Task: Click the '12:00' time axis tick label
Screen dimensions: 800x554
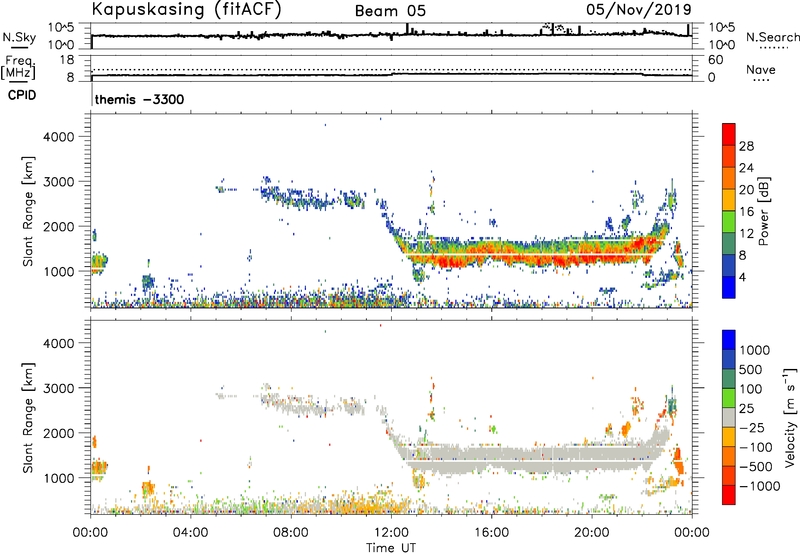Action: [391, 533]
